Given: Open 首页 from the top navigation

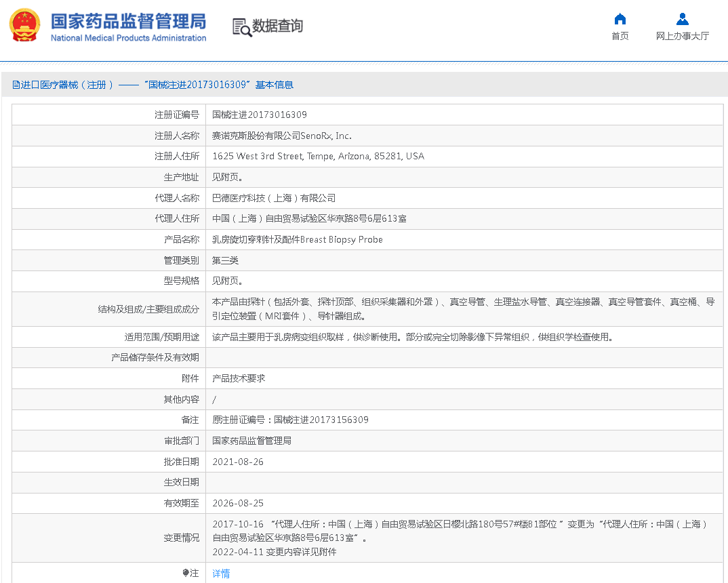Looking at the screenshot, I should tap(619, 37).
